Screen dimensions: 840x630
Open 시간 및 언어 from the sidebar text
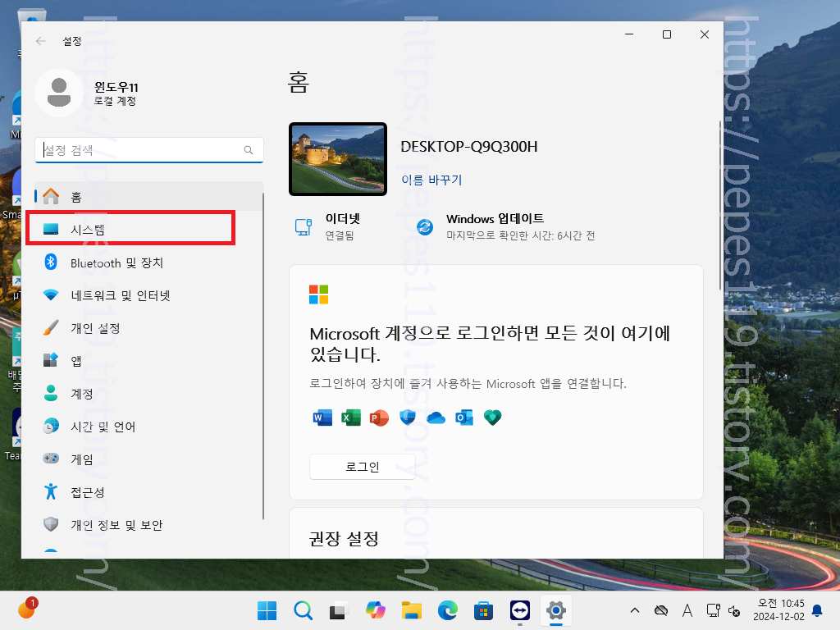tap(103, 427)
